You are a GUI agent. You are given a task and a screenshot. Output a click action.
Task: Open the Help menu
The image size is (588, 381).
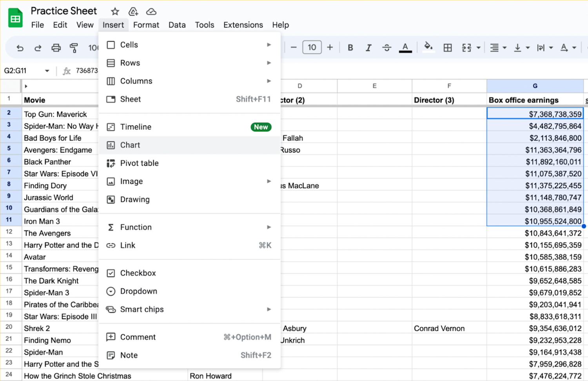click(x=281, y=25)
